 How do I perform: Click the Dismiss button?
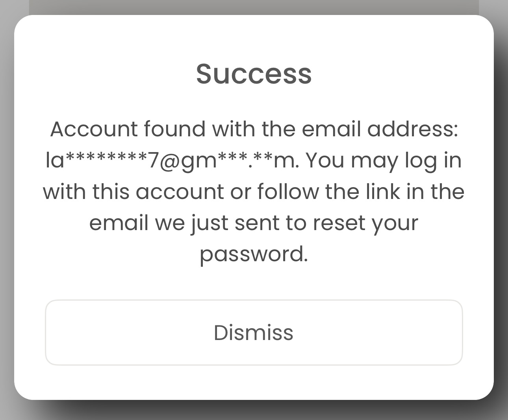[254, 333]
